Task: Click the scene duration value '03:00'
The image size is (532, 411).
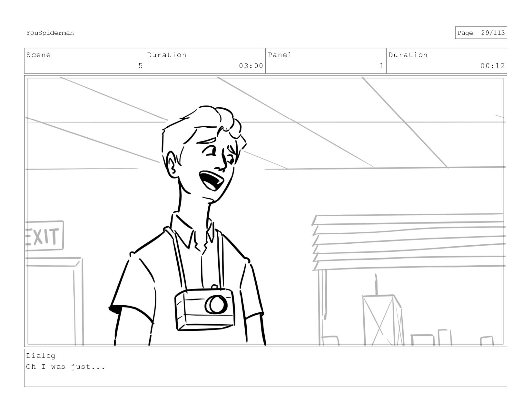Action: (x=251, y=66)
